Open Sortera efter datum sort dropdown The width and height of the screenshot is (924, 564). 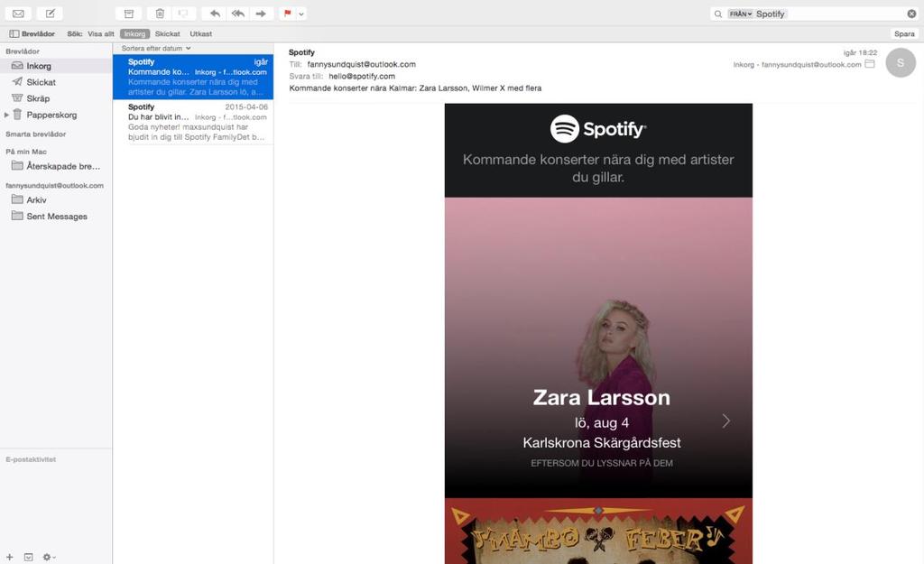[x=156, y=49]
